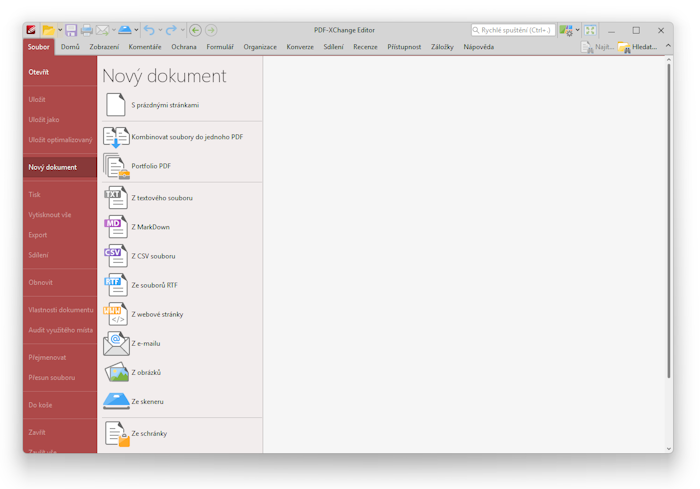Click the CSV file icon

[x=116, y=256]
